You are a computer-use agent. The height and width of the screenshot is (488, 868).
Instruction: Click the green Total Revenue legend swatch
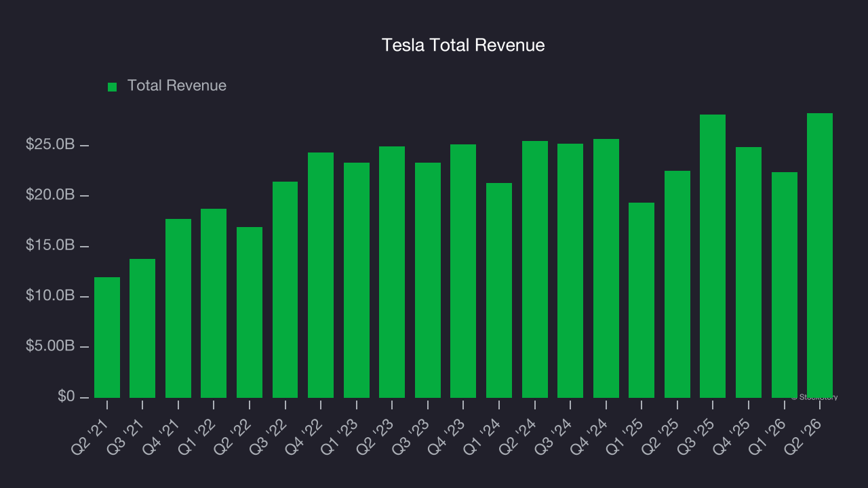[x=113, y=87]
